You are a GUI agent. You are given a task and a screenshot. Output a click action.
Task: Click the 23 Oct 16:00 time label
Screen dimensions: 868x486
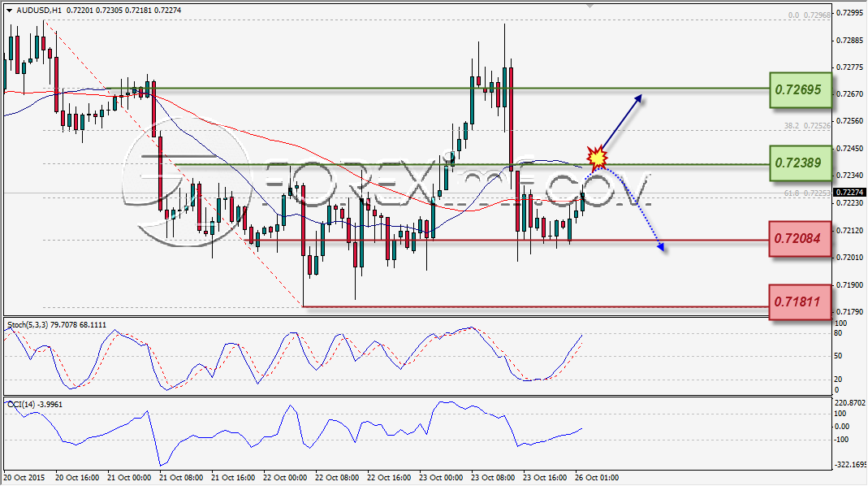546,478
